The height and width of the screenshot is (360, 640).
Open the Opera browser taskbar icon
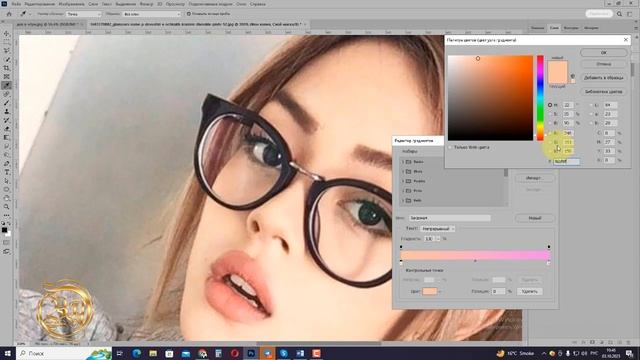tap(235, 353)
